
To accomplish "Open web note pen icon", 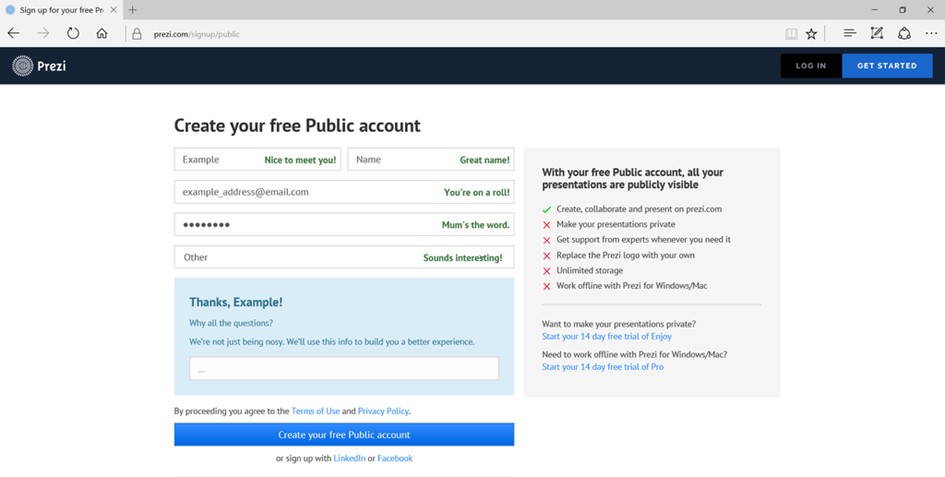I will pyautogui.click(x=877, y=33).
